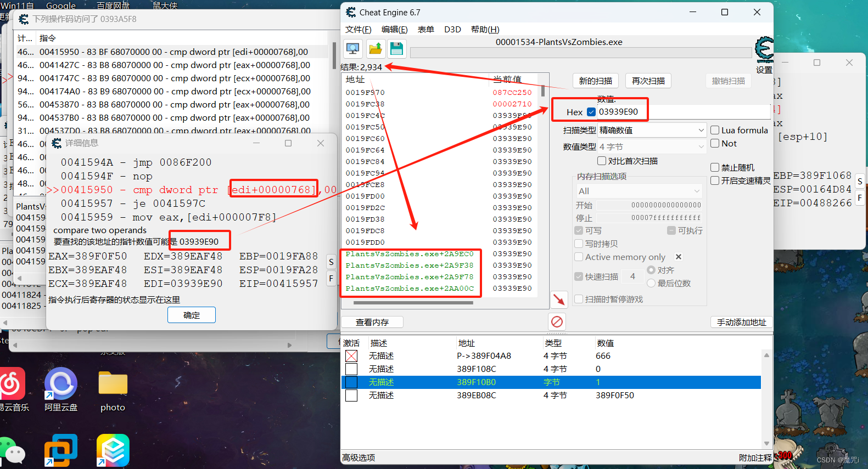Click the 撤销扫描 button
868x469 pixels.
tap(729, 81)
